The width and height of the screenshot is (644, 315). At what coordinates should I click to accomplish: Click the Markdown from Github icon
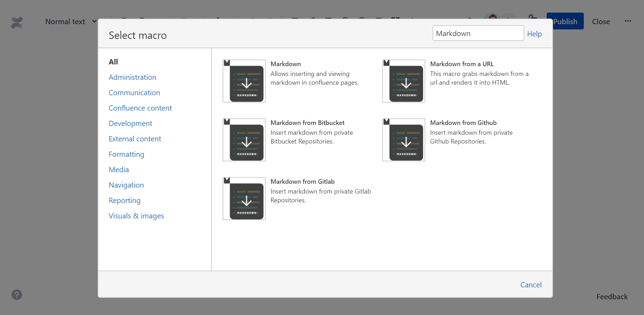[x=404, y=140]
